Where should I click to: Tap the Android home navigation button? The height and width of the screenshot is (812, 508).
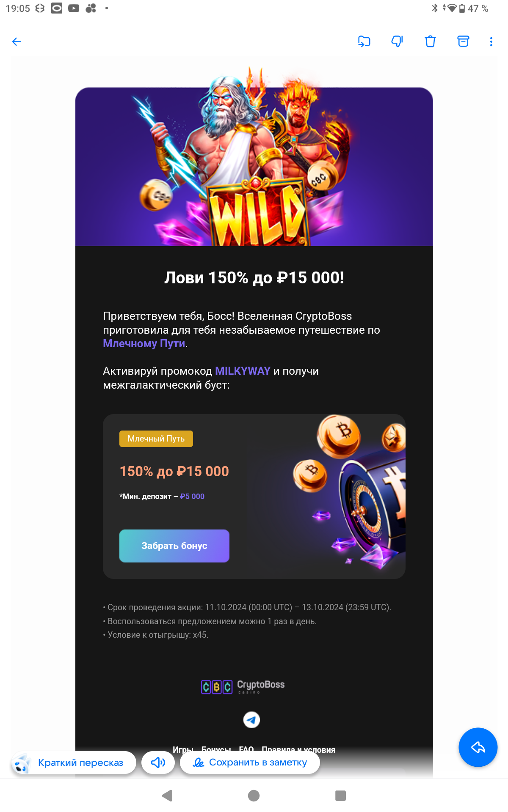click(x=254, y=796)
